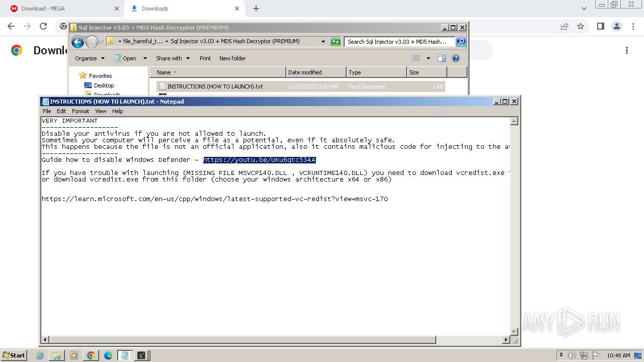Viewport: 644px width, 362px height.
Task: Open the Organize dropdown menu
Action: point(90,58)
